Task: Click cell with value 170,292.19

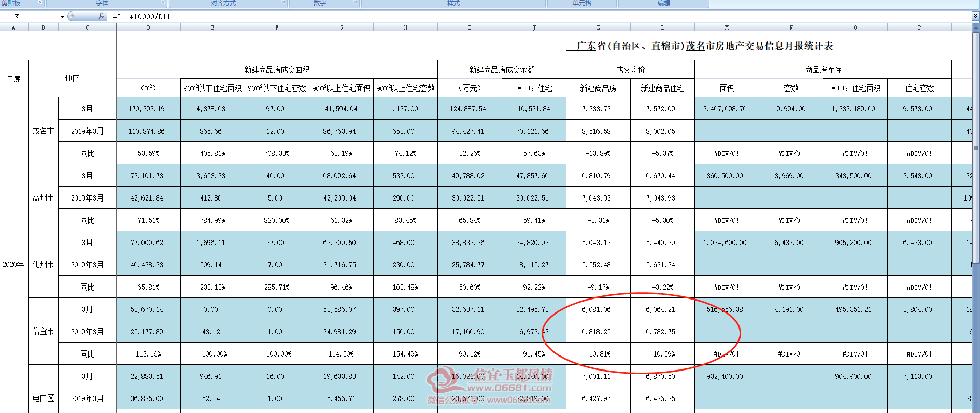Action: [x=149, y=109]
